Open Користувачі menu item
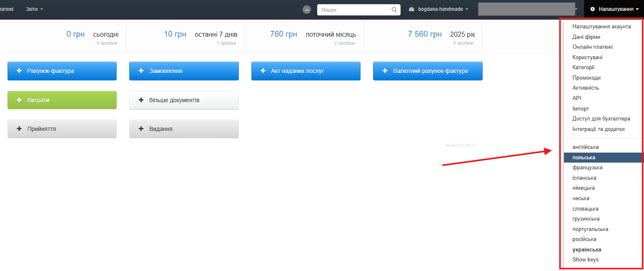Viewport: 644px width, 271px height. 587,57
